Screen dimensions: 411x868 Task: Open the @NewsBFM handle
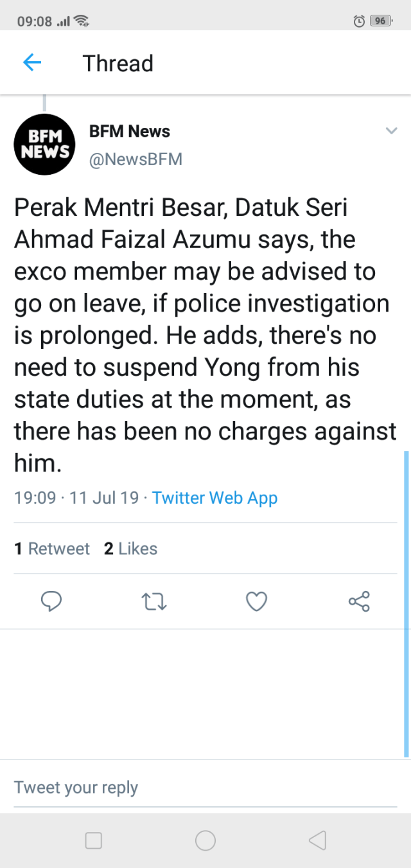136,159
